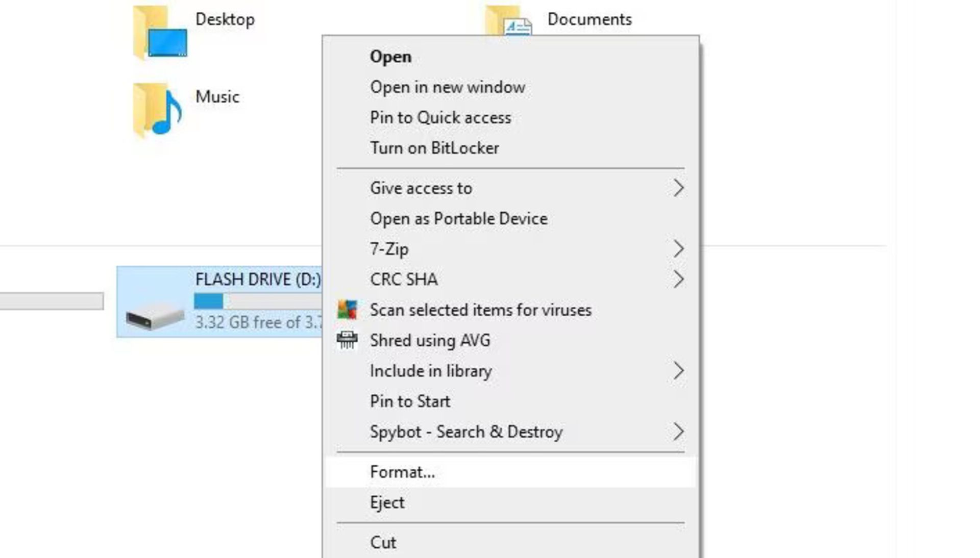Click the Documents folder icon
The width and height of the screenshot is (980, 558).
point(508,20)
